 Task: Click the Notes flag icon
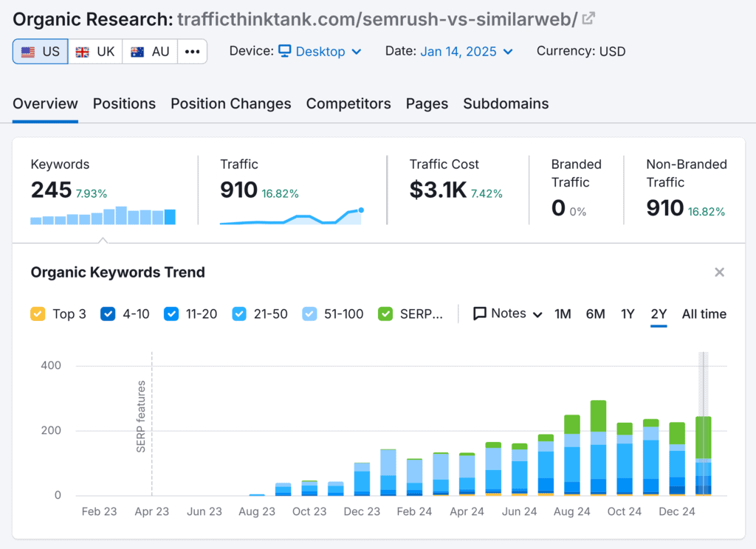[480, 314]
